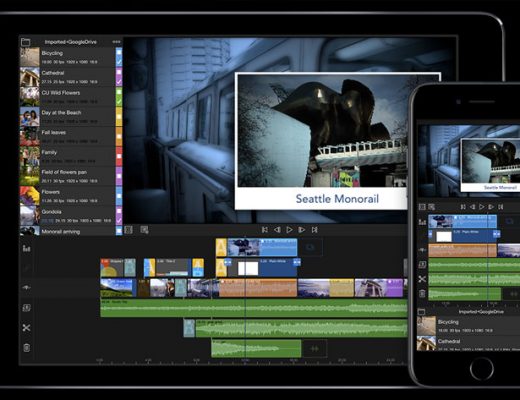Open the audio mixer tool on iPad
The height and width of the screenshot is (400, 520).
pyautogui.click(x=26, y=248)
